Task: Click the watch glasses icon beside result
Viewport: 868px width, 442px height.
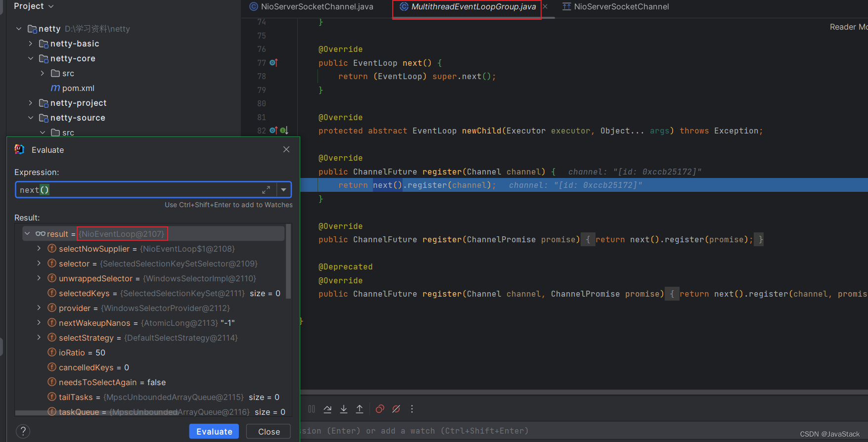Action: click(x=41, y=234)
